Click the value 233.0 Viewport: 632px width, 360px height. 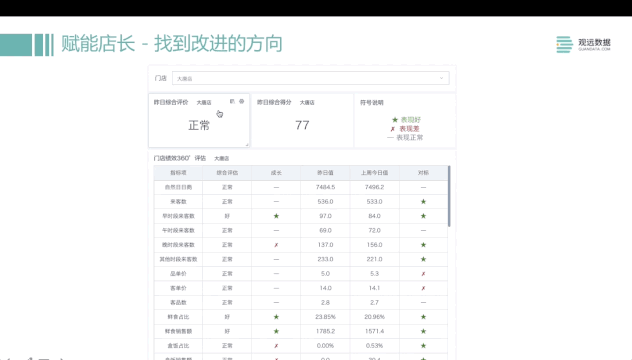pos(325,259)
